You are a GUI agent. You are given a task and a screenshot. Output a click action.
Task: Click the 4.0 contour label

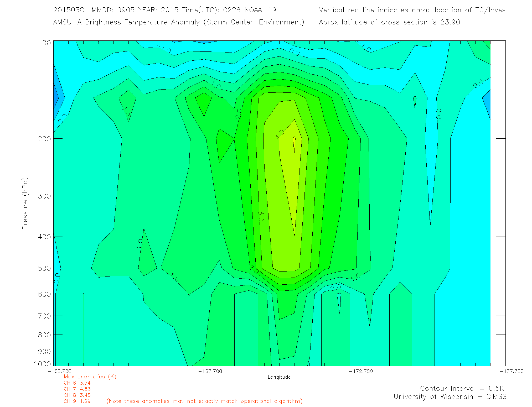click(280, 134)
